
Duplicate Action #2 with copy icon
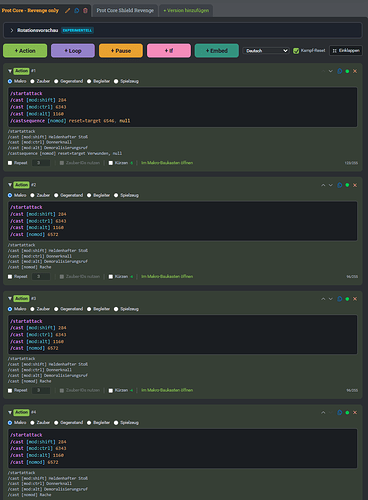[x=340, y=185]
